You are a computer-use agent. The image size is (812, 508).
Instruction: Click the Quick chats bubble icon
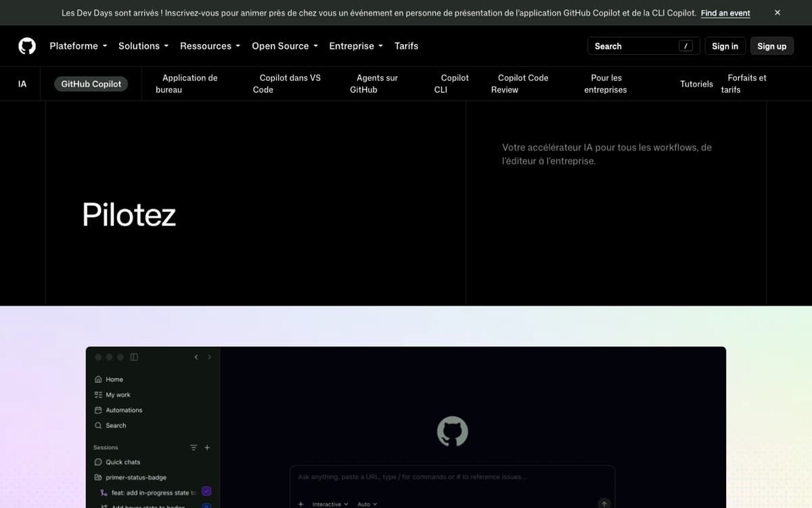point(98,462)
